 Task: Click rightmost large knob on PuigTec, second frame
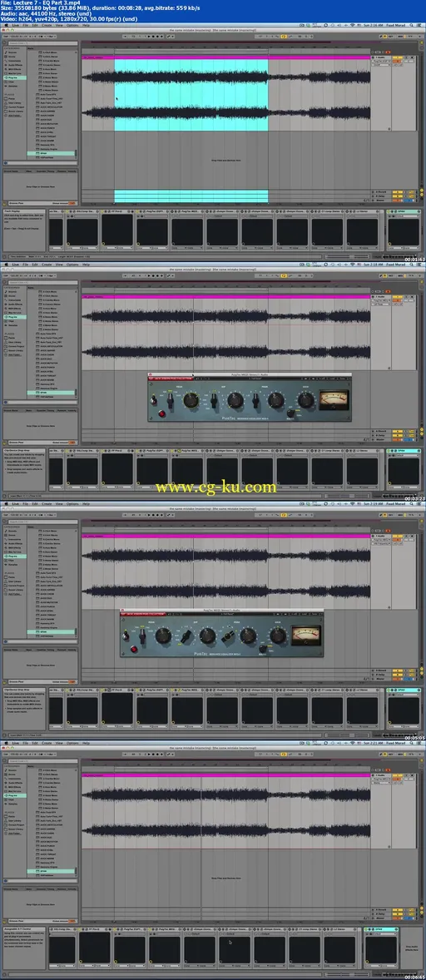point(305,400)
